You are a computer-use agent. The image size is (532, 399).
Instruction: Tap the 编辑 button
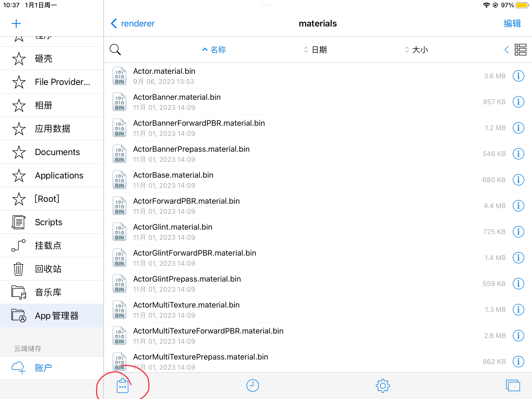click(x=512, y=23)
